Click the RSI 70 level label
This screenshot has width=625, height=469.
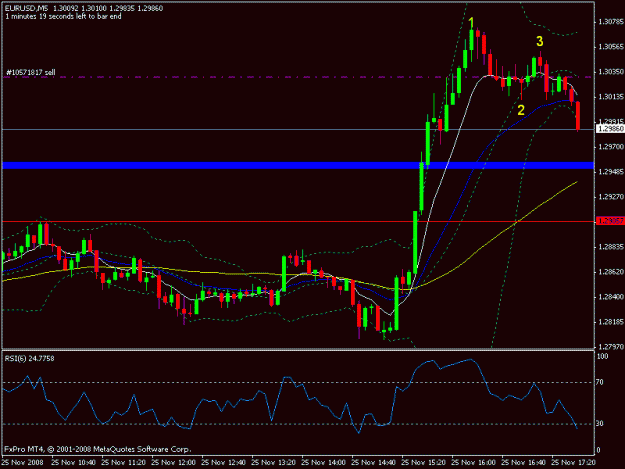tap(599, 383)
